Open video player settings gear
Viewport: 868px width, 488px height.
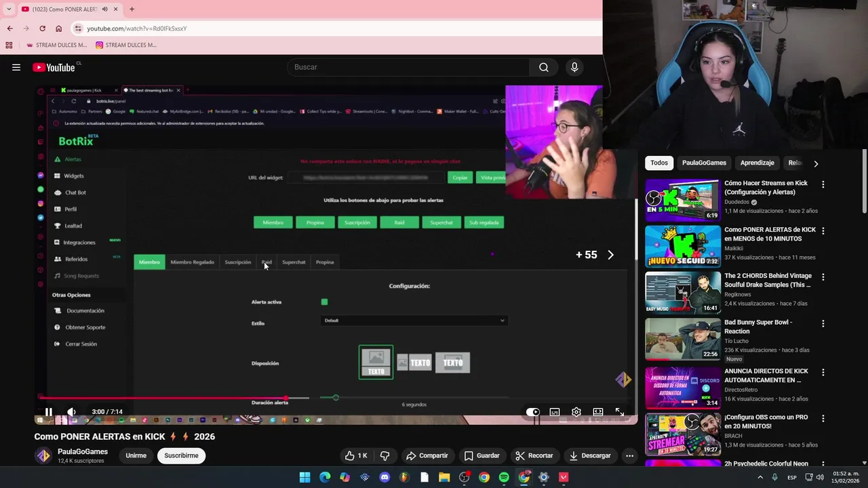tap(576, 411)
